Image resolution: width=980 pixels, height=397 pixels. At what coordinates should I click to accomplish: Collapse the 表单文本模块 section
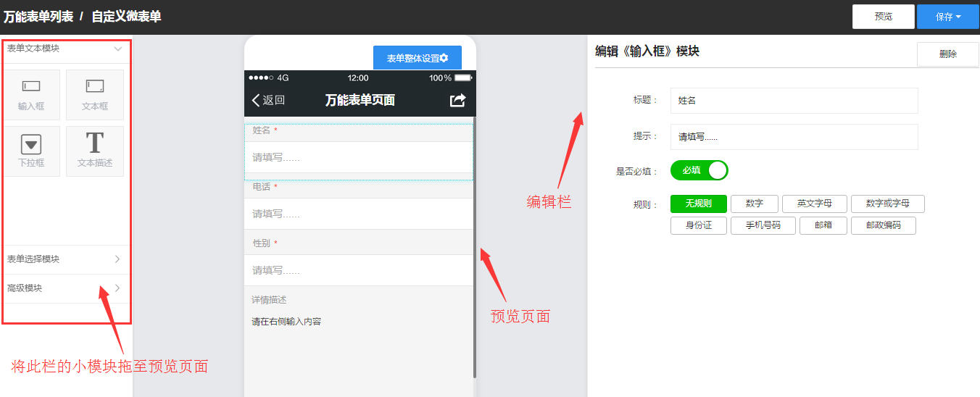point(118,49)
